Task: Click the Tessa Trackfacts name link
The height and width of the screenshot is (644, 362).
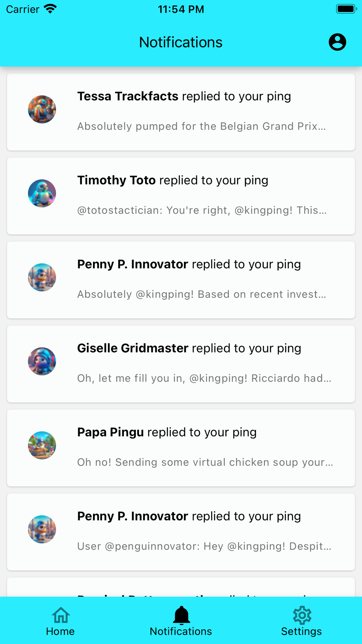Action: click(128, 96)
